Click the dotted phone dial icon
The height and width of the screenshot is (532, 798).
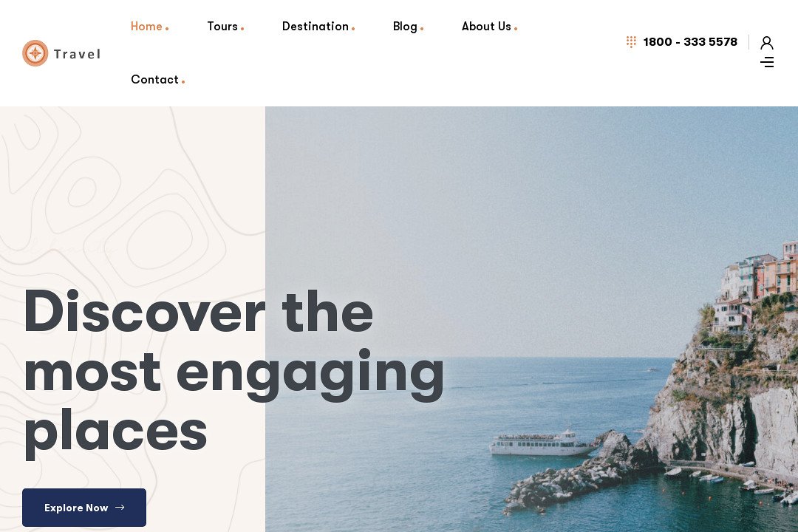pyautogui.click(x=631, y=41)
